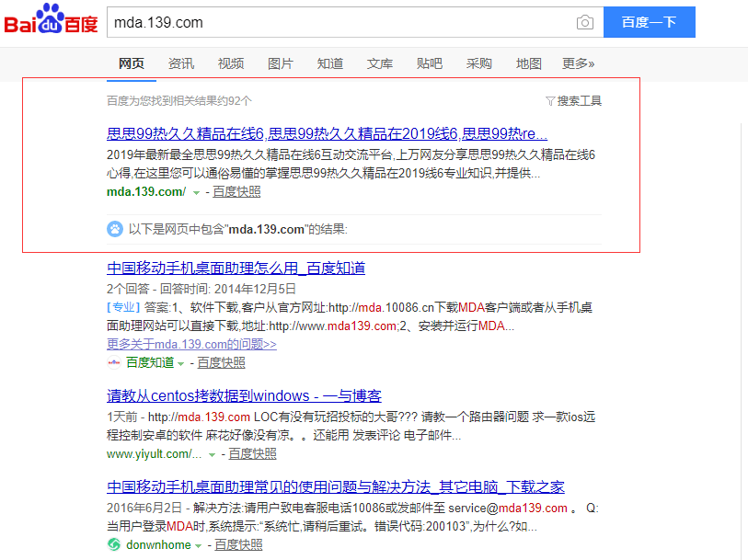Click the search tools funnel icon
Screen dimensions: 748x560
[550, 101]
